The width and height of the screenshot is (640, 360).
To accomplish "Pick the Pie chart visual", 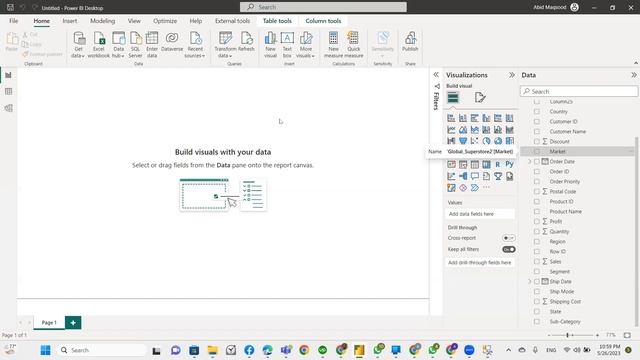I will (x=486, y=141).
